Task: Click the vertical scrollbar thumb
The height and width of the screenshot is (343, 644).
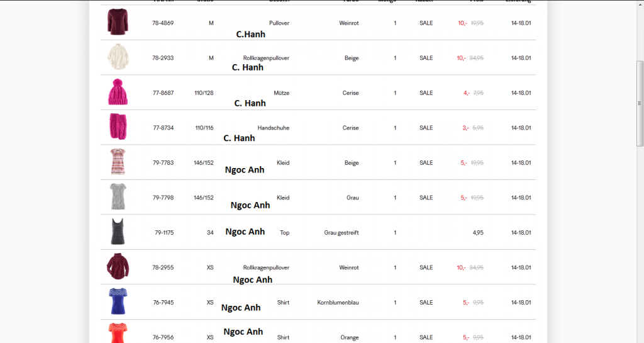Action: click(x=640, y=104)
